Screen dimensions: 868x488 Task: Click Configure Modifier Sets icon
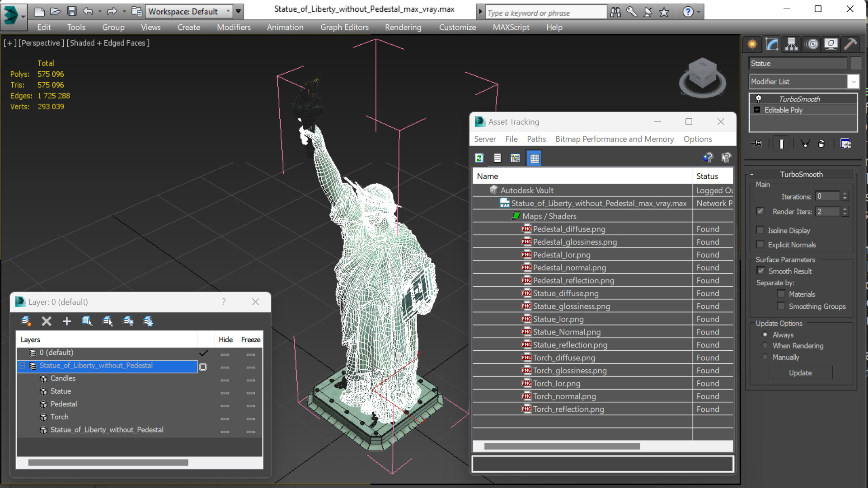click(x=845, y=144)
